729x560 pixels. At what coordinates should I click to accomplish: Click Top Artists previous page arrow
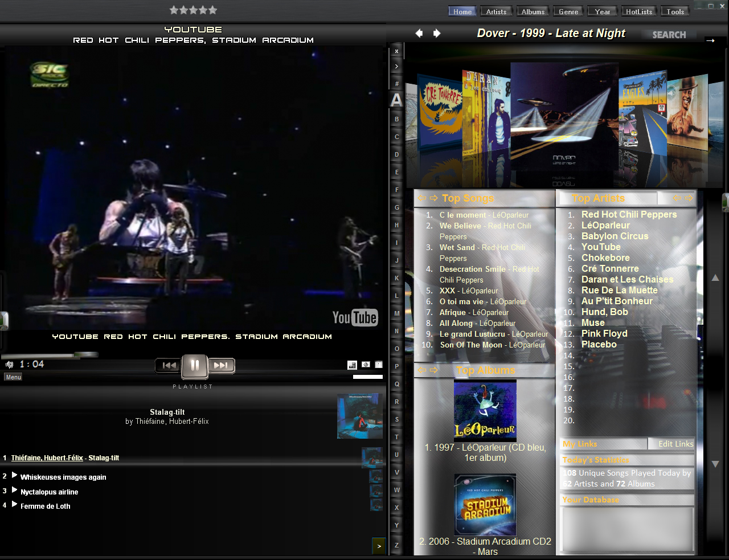coord(677,198)
